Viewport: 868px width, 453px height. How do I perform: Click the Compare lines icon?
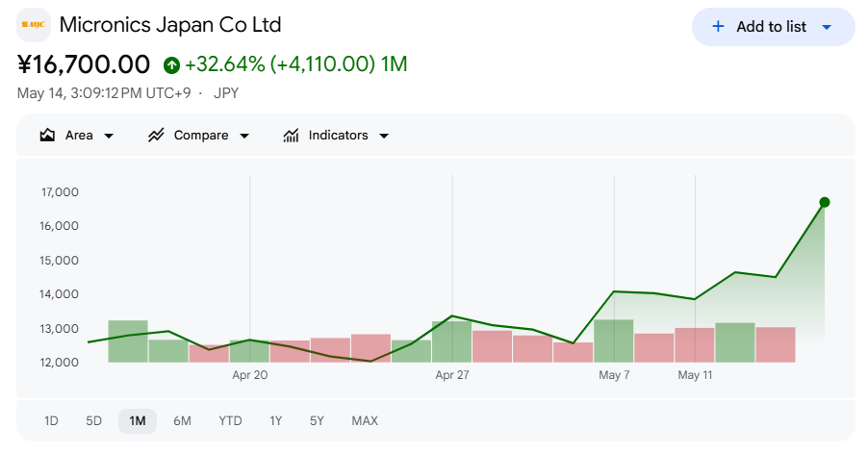coord(156,135)
